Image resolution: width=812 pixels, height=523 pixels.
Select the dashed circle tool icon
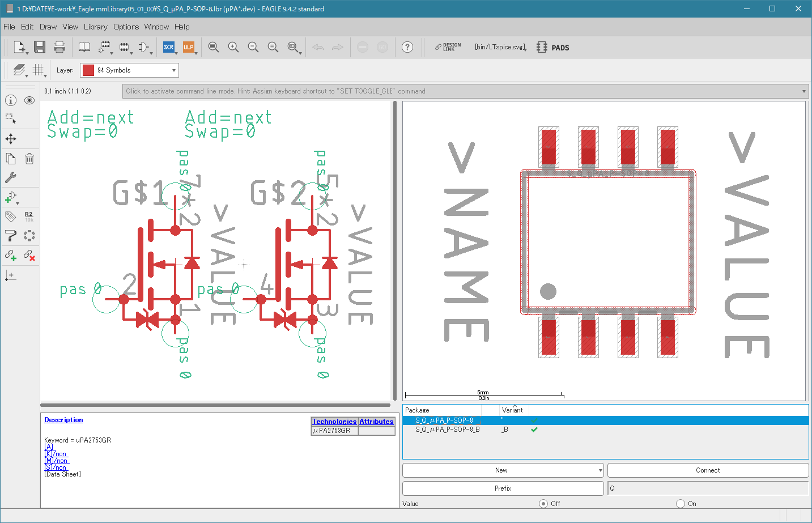point(29,236)
